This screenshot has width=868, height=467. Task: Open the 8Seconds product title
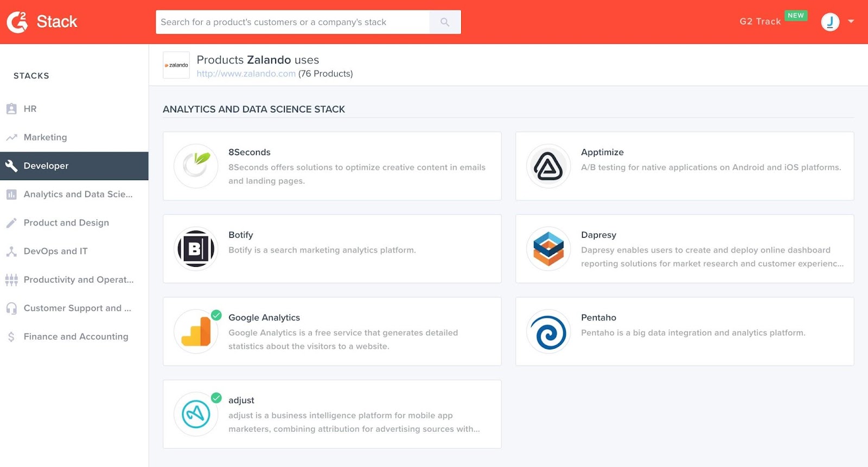250,152
